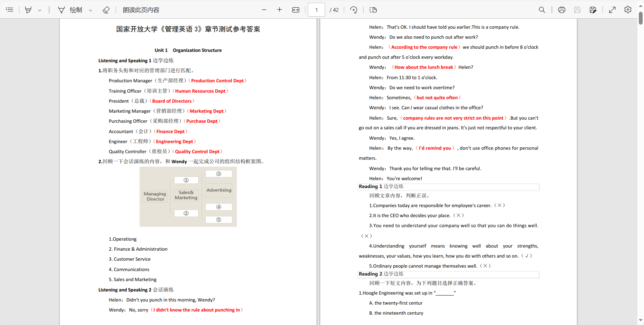This screenshot has height=325, width=644.
Task: Click the Managing Director chart box
Action: click(155, 196)
